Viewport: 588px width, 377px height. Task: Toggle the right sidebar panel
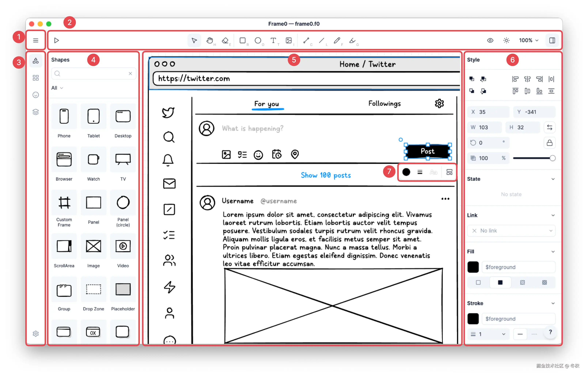click(552, 40)
